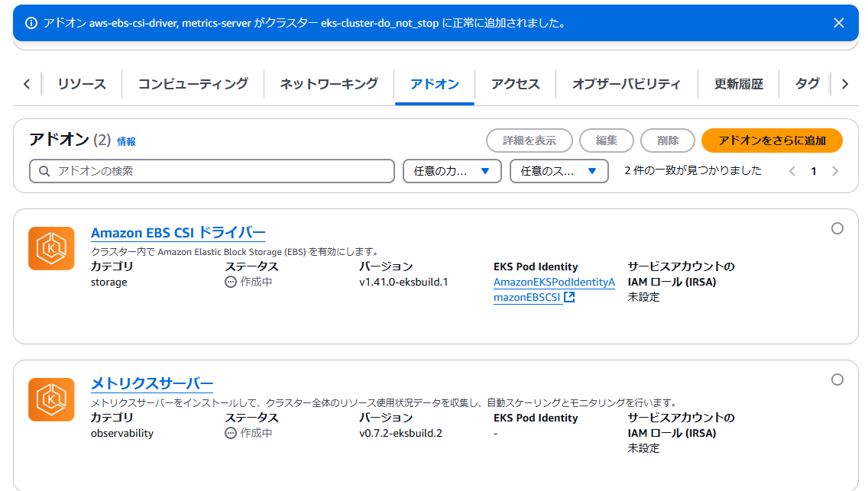Click the external link icon after mazonEBSCSI
868x491 pixels.
pos(569,297)
